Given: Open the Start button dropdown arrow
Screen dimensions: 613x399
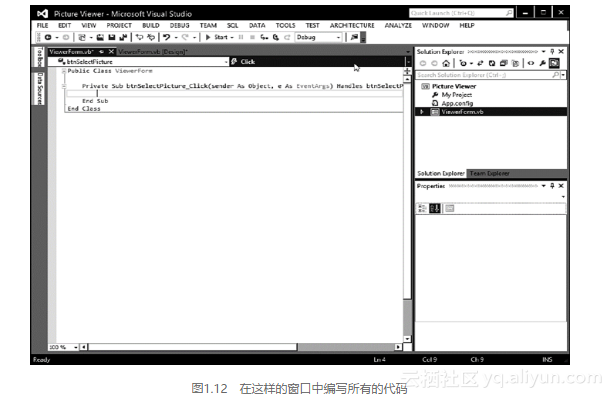Looking at the screenshot, I should 232,38.
